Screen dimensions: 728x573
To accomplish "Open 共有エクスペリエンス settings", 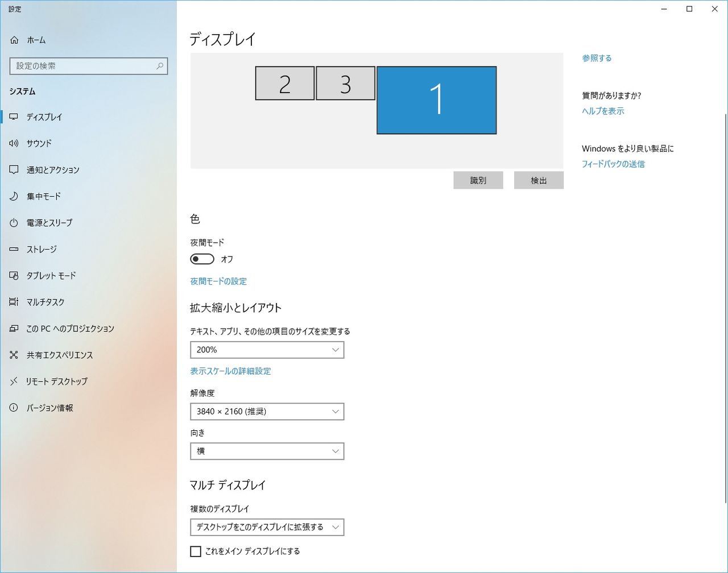I will click(x=89, y=355).
